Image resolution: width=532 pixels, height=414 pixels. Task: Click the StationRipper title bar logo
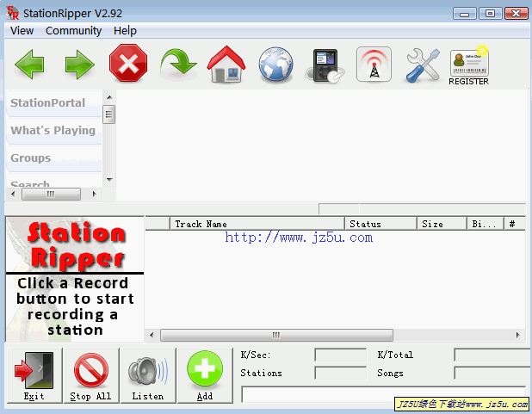point(13,13)
